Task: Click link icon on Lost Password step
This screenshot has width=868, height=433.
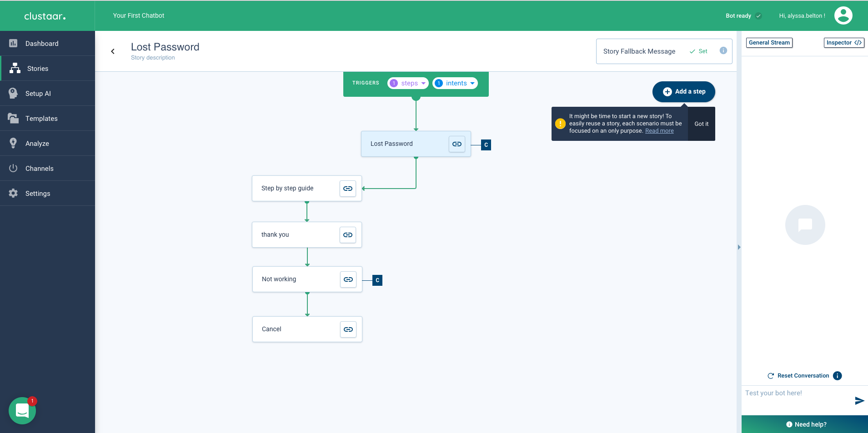Action: pos(457,144)
